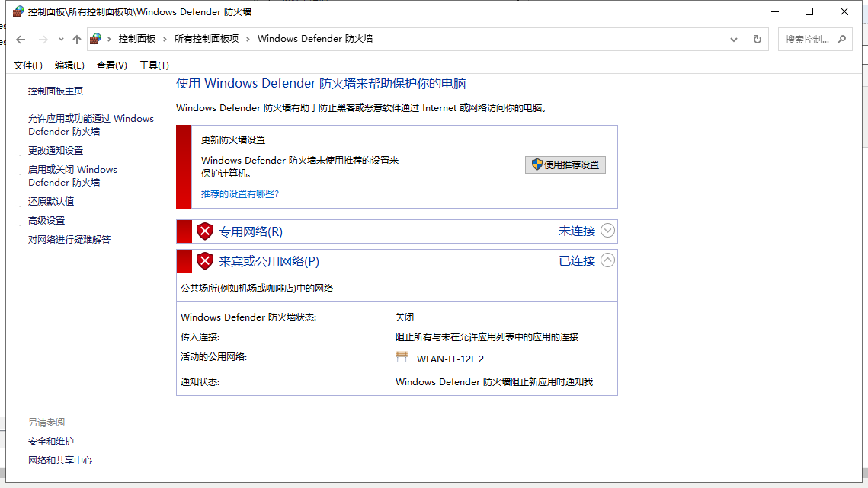
Task: Click the Windows Defender 防火墙 breadcrumb
Action: click(x=315, y=39)
